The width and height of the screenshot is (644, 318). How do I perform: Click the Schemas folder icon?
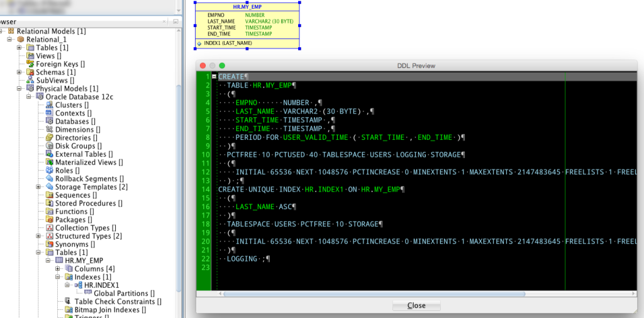(30, 72)
